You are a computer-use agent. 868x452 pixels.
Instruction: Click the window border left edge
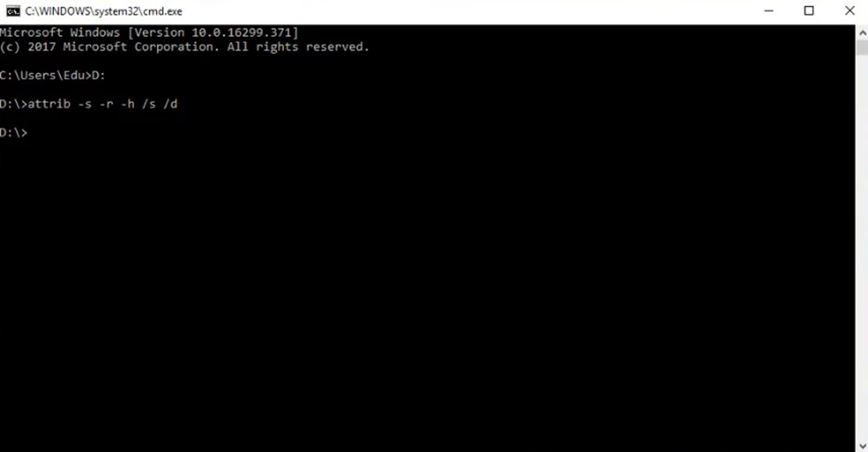(x=0, y=226)
